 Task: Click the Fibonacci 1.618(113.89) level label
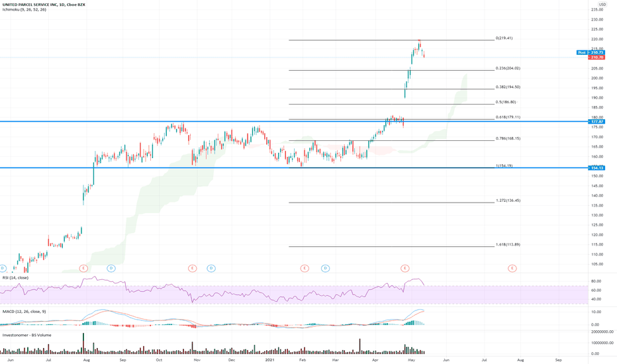(x=508, y=244)
